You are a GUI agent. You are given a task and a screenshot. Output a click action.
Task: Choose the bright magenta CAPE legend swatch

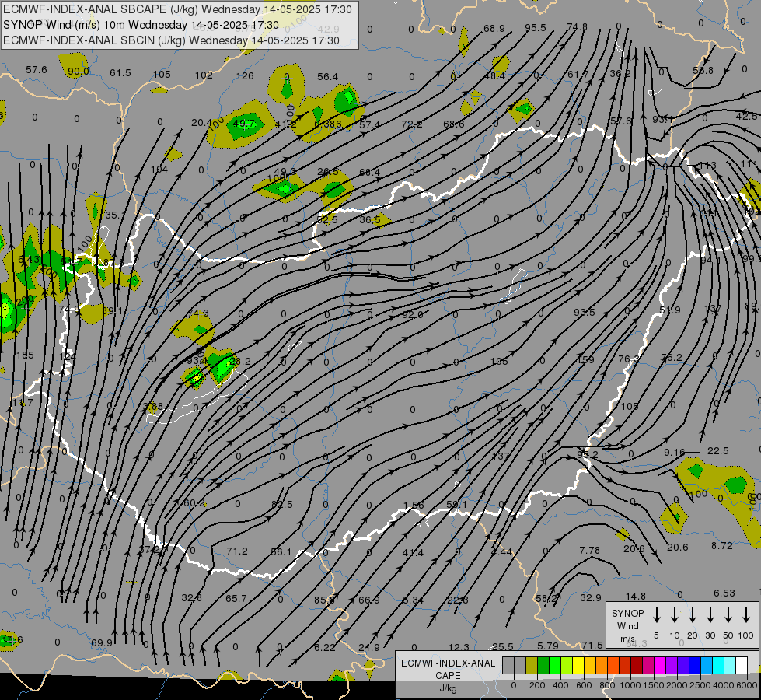(x=660, y=666)
